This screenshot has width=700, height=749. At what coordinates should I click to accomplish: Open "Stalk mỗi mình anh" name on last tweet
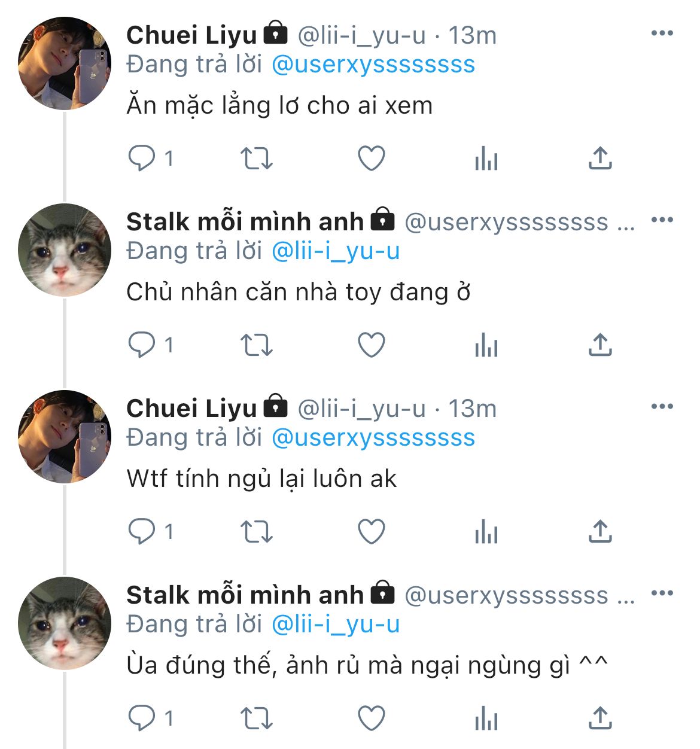245,595
